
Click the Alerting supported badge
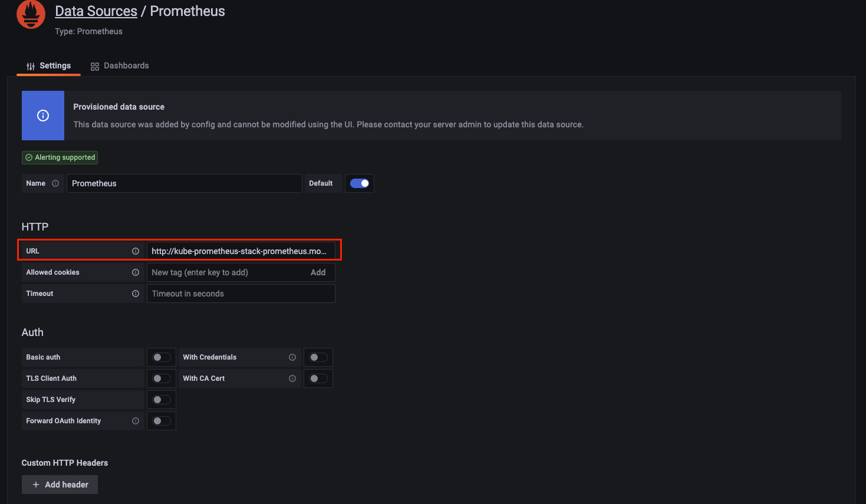(60, 157)
